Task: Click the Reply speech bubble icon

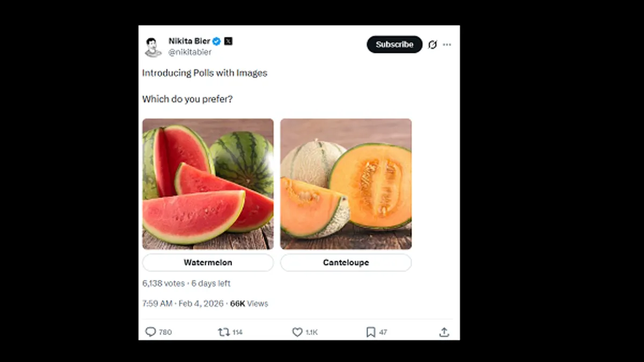Action: (151, 332)
